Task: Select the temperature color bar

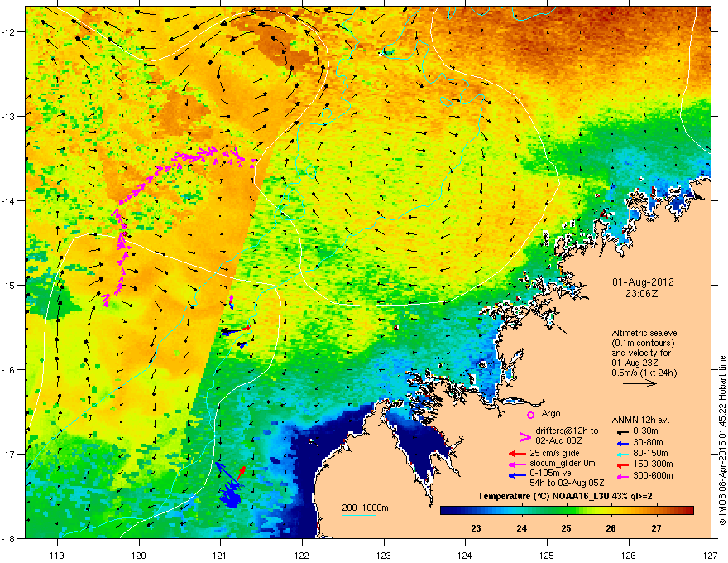Action: point(567,511)
